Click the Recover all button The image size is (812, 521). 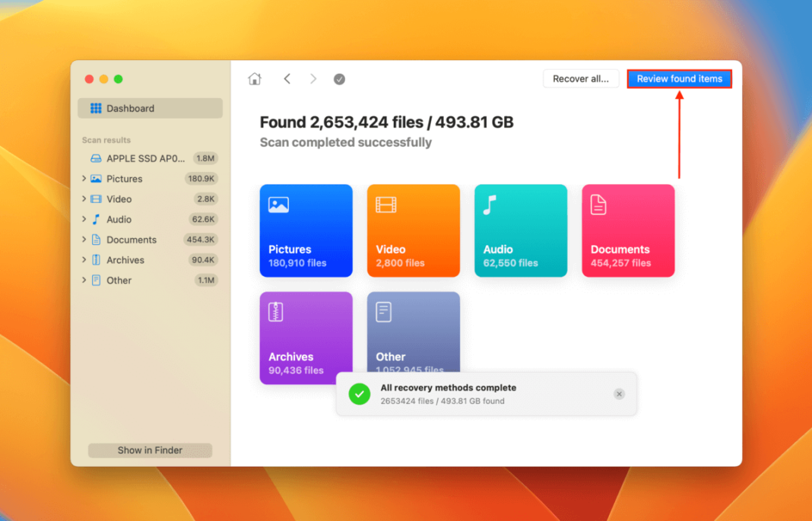pos(581,78)
